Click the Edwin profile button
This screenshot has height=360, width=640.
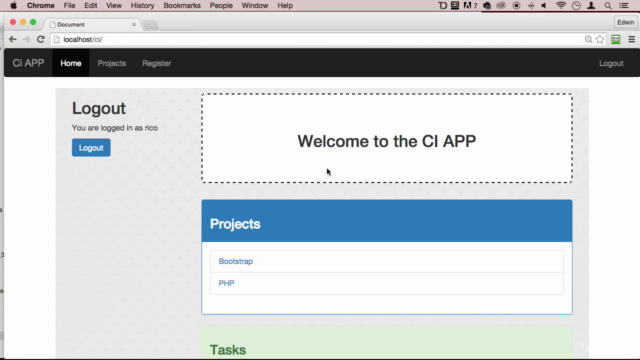(x=625, y=22)
